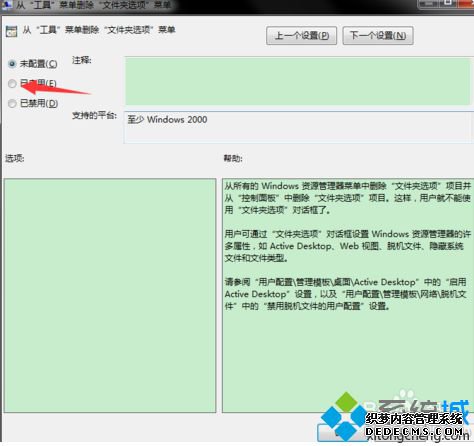Click the 系统城 watermark text

tap(424, 407)
